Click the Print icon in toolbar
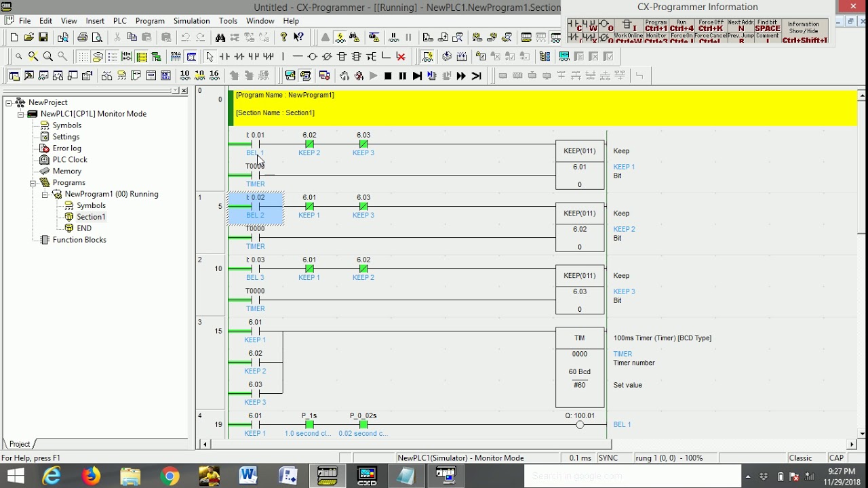Screen dimensions: 868x488 click(82, 37)
